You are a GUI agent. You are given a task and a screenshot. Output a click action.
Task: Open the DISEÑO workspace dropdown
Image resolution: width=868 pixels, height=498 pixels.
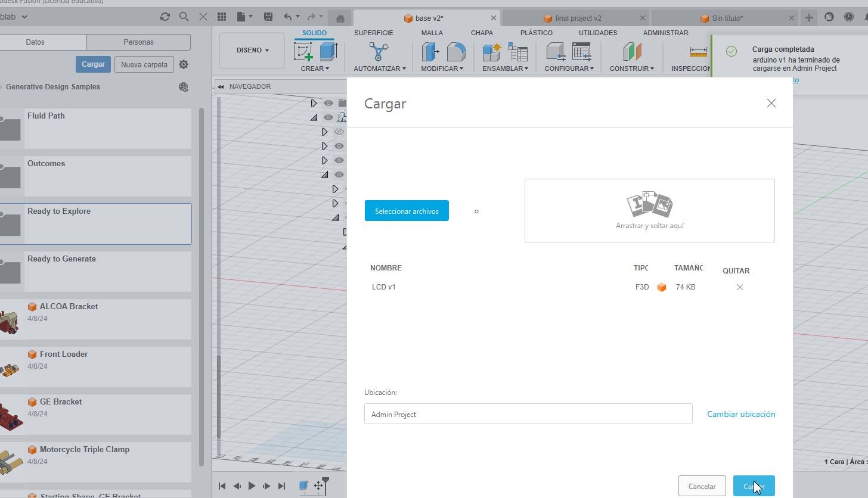252,51
